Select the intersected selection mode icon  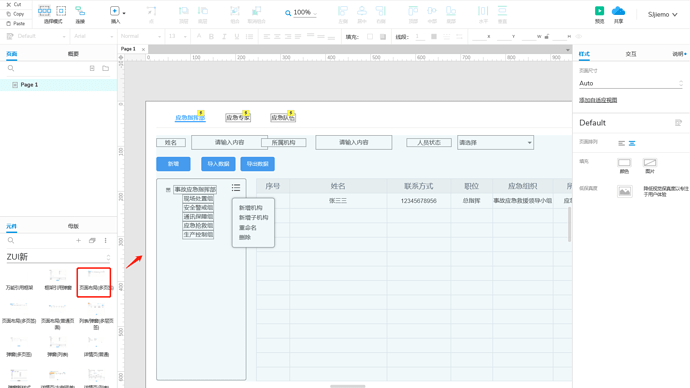point(44,11)
